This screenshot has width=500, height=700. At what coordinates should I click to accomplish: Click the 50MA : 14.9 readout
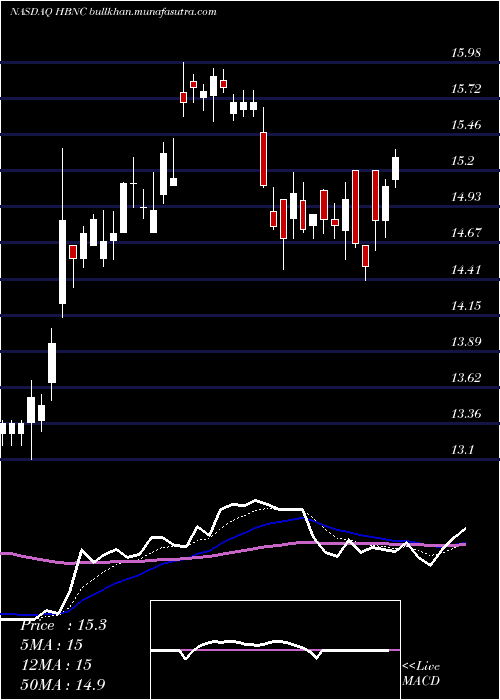[63, 684]
